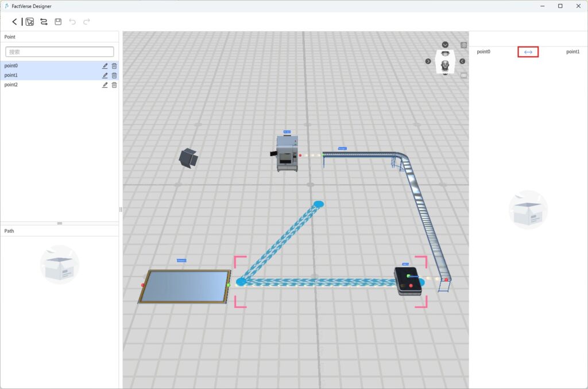Click the focus icon above the view cube

click(x=464, y=45)
